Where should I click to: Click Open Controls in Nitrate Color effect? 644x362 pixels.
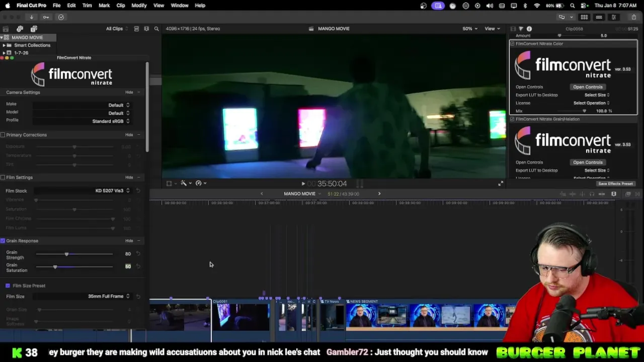588,87
